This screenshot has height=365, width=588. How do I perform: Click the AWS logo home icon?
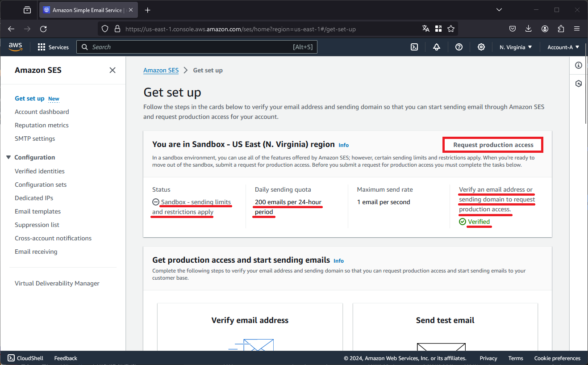15,47
